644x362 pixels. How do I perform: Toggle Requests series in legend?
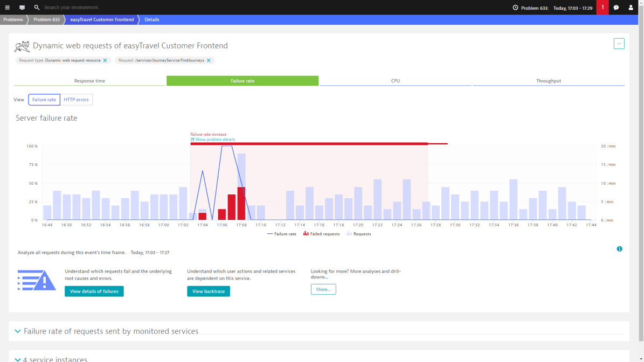point(358,234)
